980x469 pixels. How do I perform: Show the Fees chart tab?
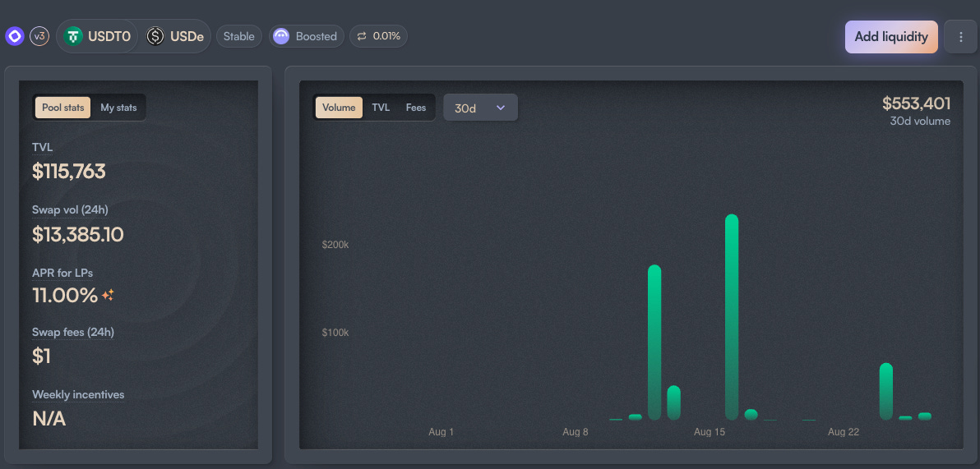tap(416, 108)
